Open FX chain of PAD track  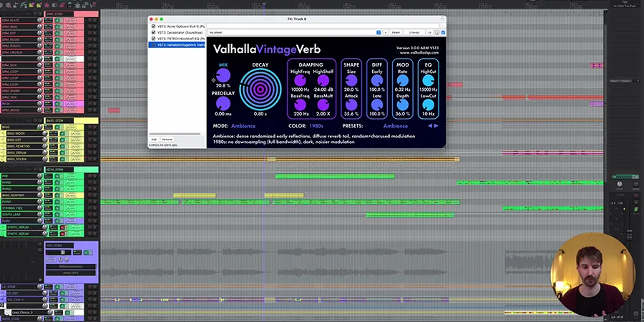click(57, 176)
